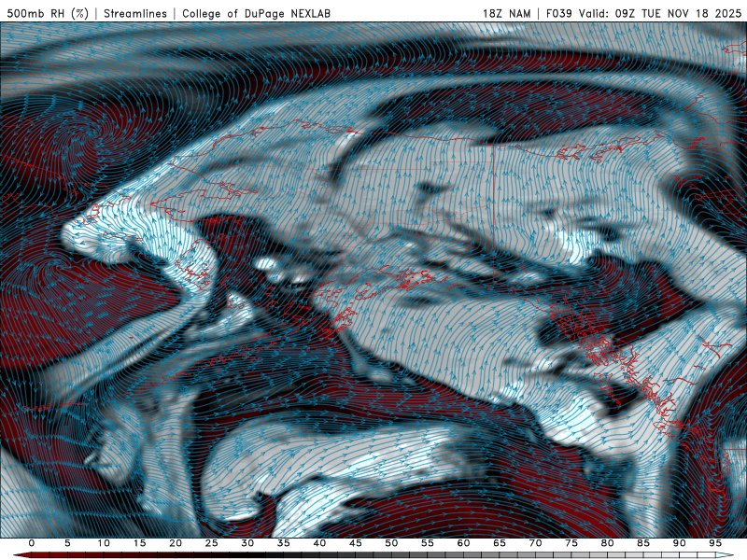Click the colorbar label '65'

500,543
